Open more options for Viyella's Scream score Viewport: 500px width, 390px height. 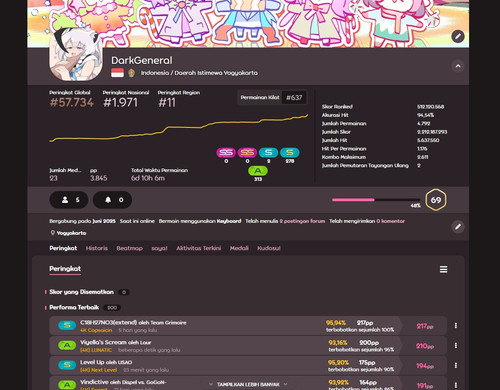tap(456, 346)
